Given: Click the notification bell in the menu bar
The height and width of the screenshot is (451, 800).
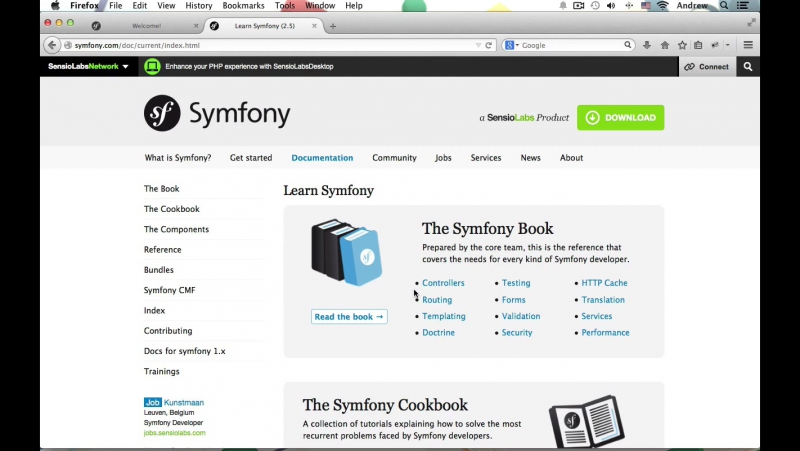Looking at the screenshot, I should [x=563, y=6].
